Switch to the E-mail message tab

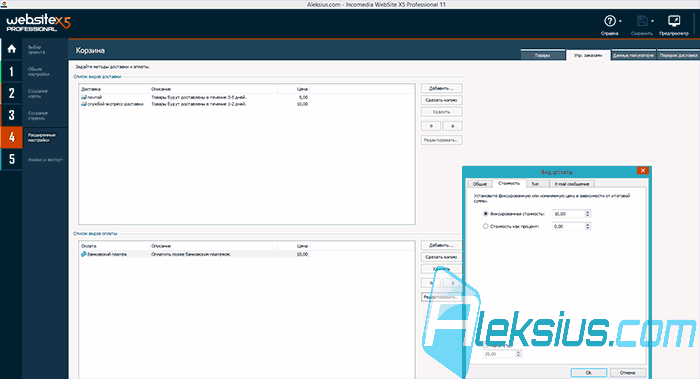[571, 184]
